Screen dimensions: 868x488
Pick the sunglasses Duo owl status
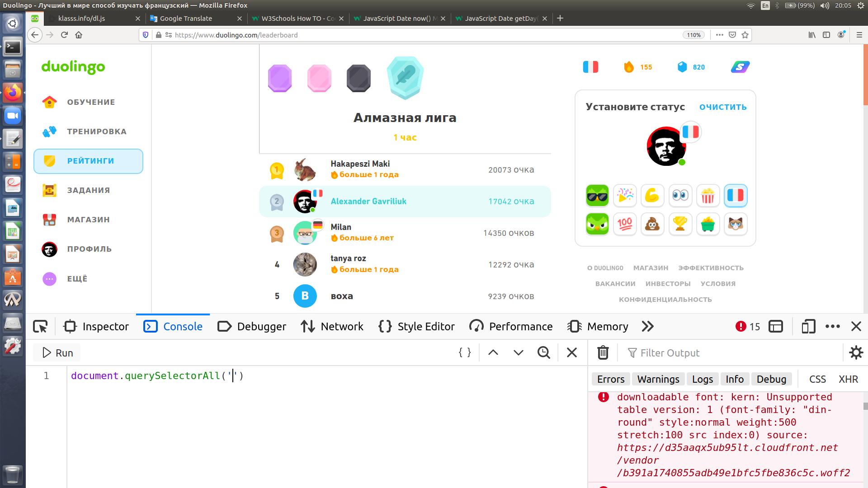tap(597, 196)
